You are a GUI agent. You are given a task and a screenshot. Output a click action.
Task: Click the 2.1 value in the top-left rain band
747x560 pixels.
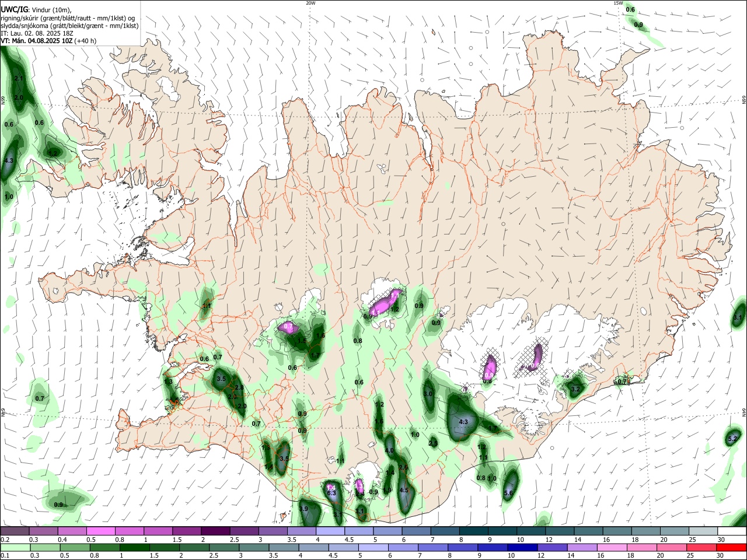(19, 79)
